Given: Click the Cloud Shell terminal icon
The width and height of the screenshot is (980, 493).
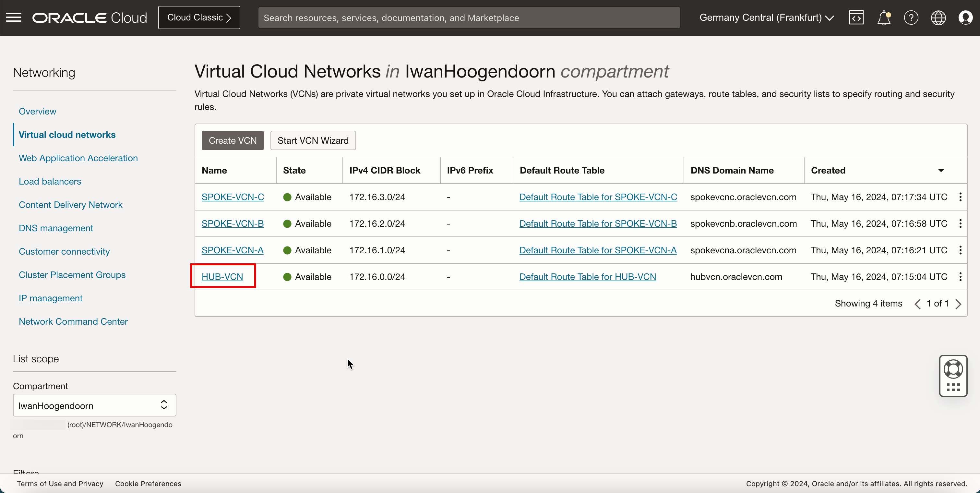Looking at the screenshot, I should 855,17.
